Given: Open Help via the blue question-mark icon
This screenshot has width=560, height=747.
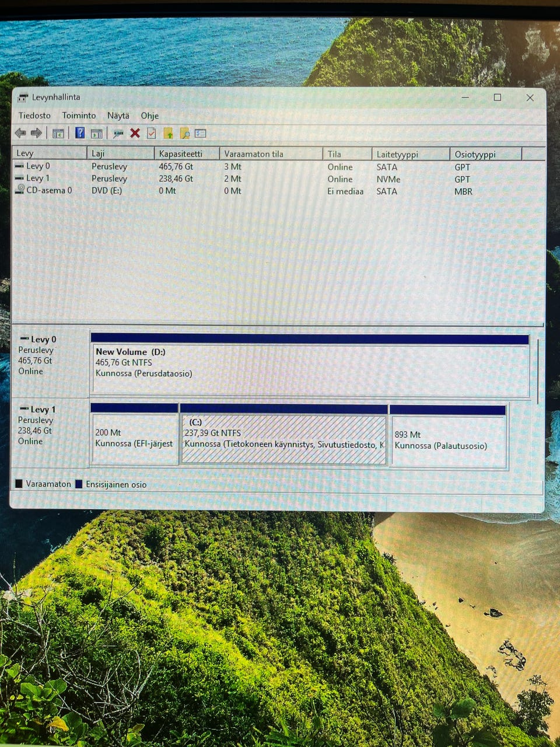Looking at the screenshot, I should [80, 133].
